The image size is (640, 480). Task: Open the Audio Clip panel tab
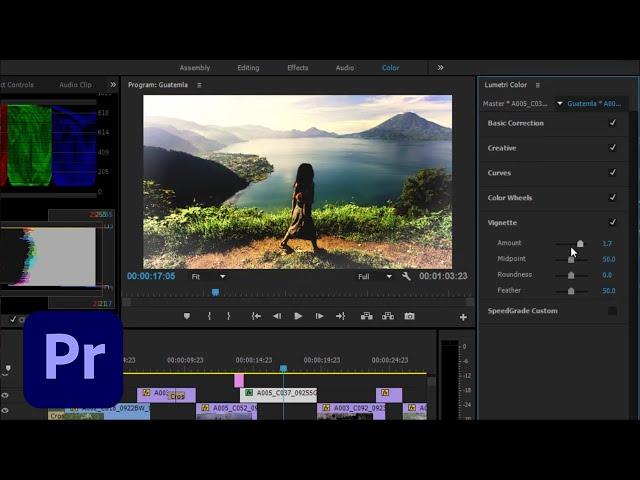[x=76, y=85]
